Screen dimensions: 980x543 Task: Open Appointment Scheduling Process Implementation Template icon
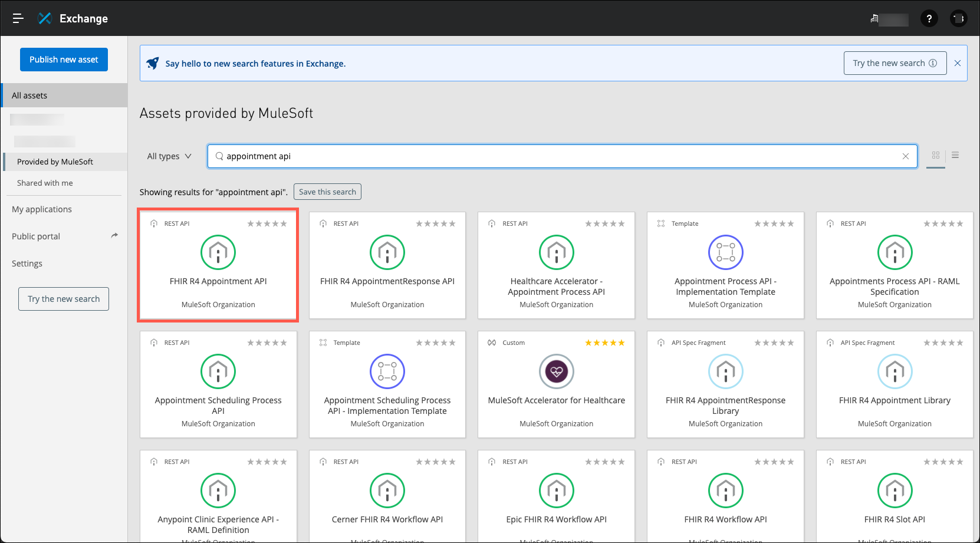(x=387, y=371)
